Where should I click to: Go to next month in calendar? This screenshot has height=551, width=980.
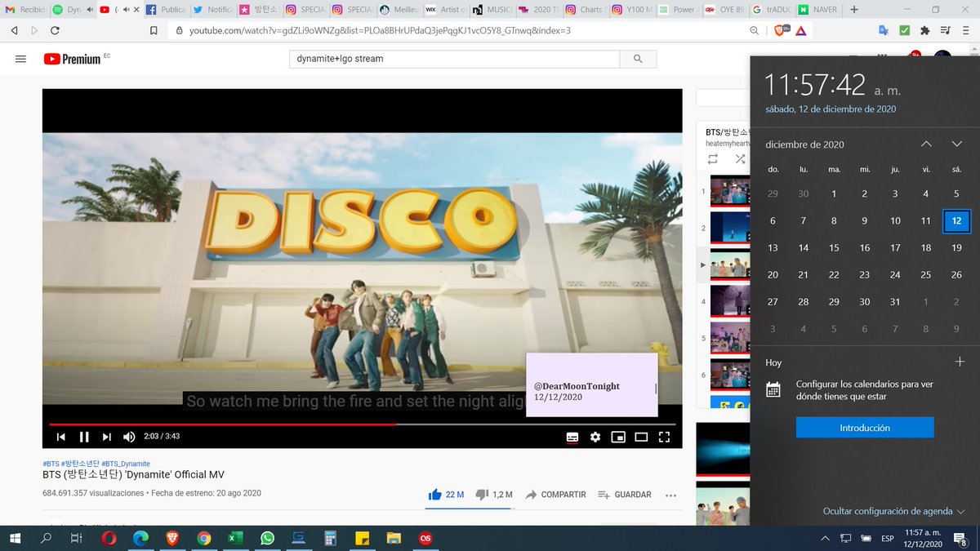pyautogui.click(x=956, y=144)
